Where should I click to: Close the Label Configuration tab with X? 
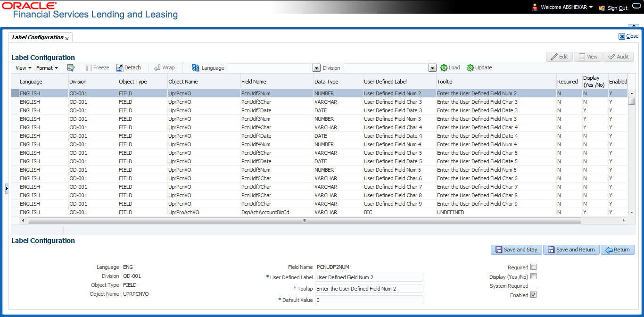[x=67, y=39]
